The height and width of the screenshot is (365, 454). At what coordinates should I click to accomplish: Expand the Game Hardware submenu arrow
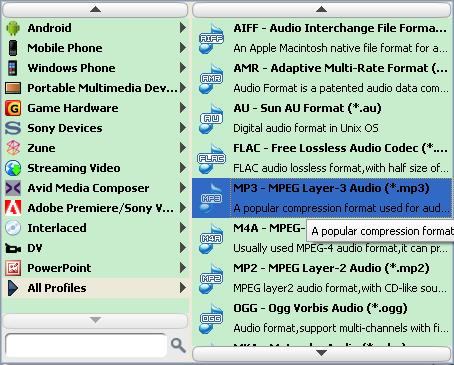pyautogui.click(x=183, y=108)
